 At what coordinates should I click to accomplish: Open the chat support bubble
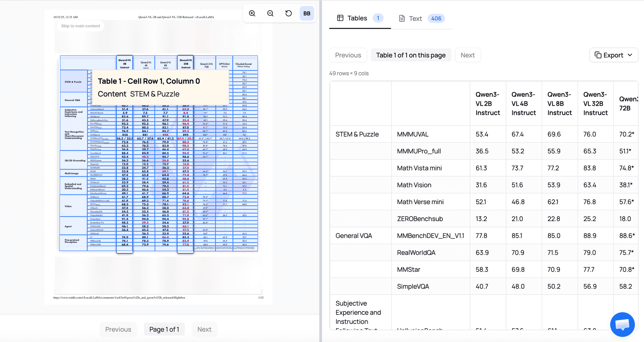point(623,325)
